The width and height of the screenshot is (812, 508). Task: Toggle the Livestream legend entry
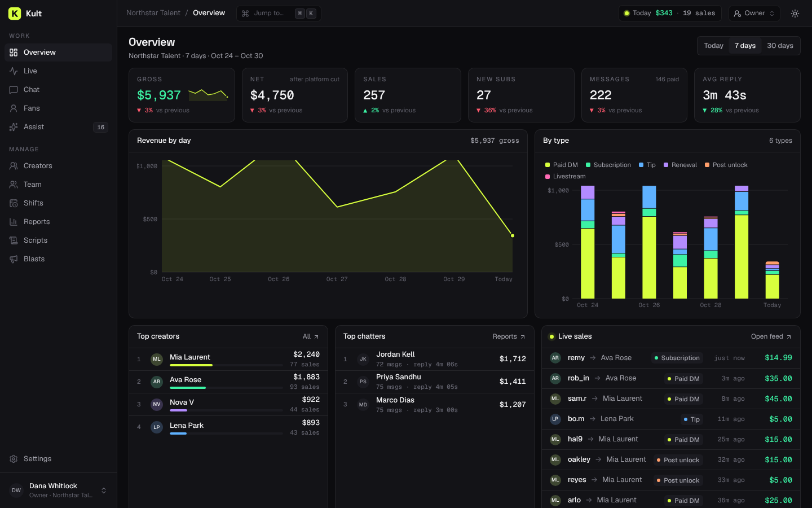pyautogui.click(x=566, y=176)
